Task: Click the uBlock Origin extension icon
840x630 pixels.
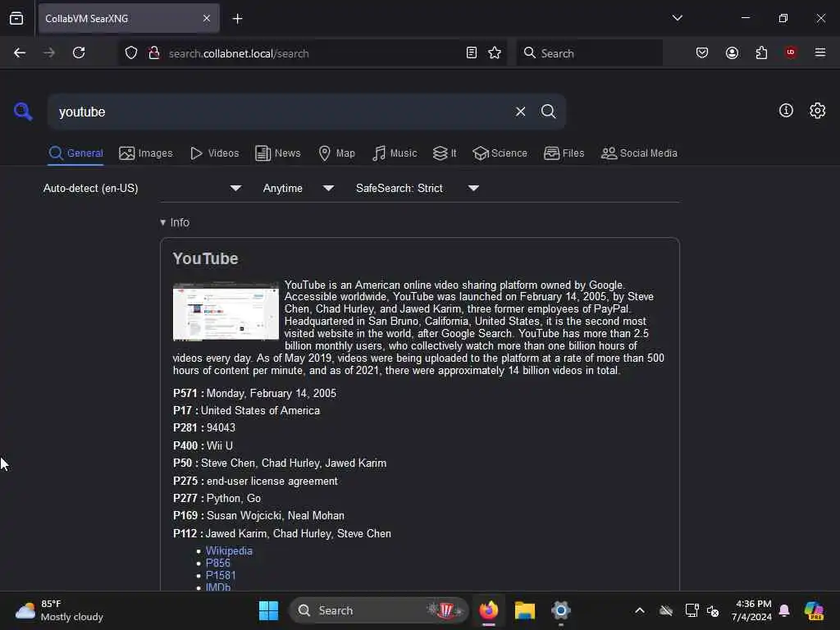Action: click(x=790, y=52)
